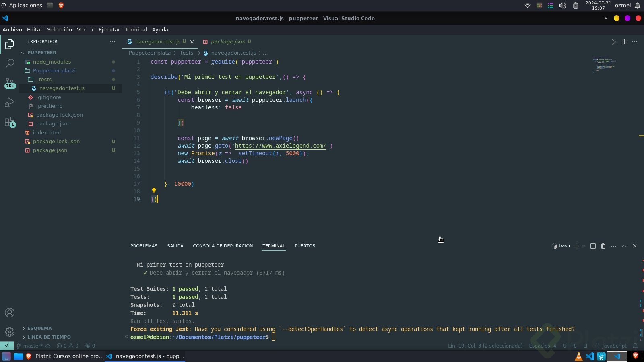Split the editor to the right
This screenshot has width=644, height=362.
coord(624,42)
